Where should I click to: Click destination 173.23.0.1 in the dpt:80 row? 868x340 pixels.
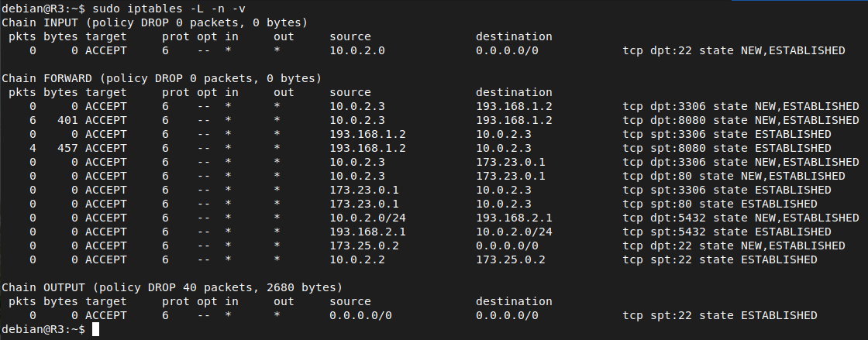[x=511, y=176]
